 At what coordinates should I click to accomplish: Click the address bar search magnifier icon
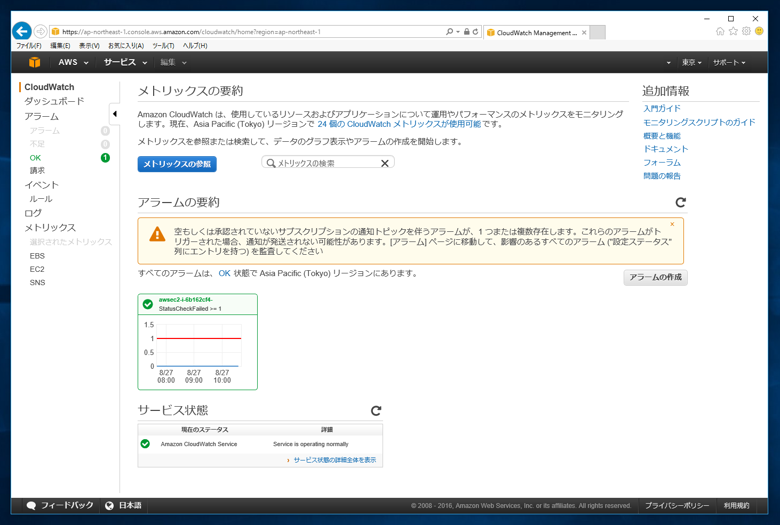(450, 31)
